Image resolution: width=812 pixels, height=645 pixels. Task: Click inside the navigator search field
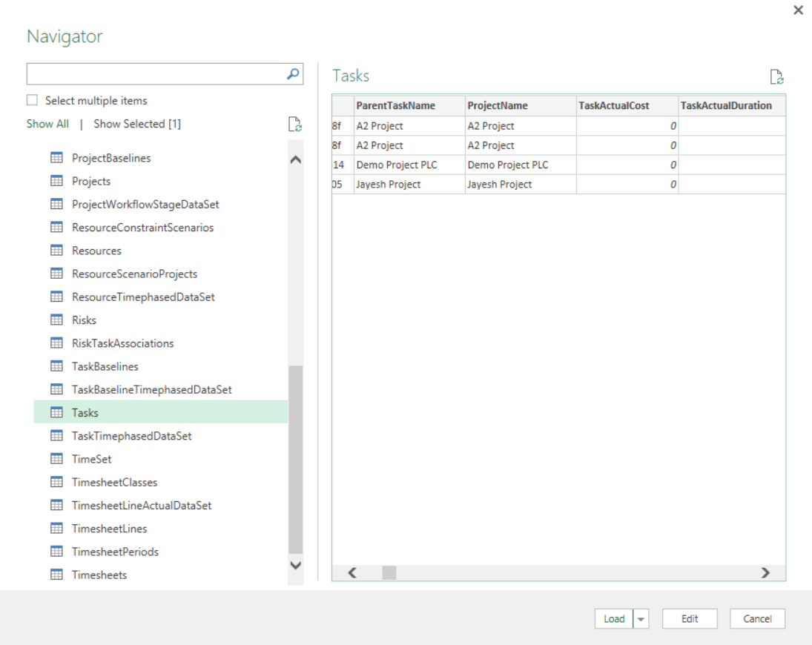[148, 74]
